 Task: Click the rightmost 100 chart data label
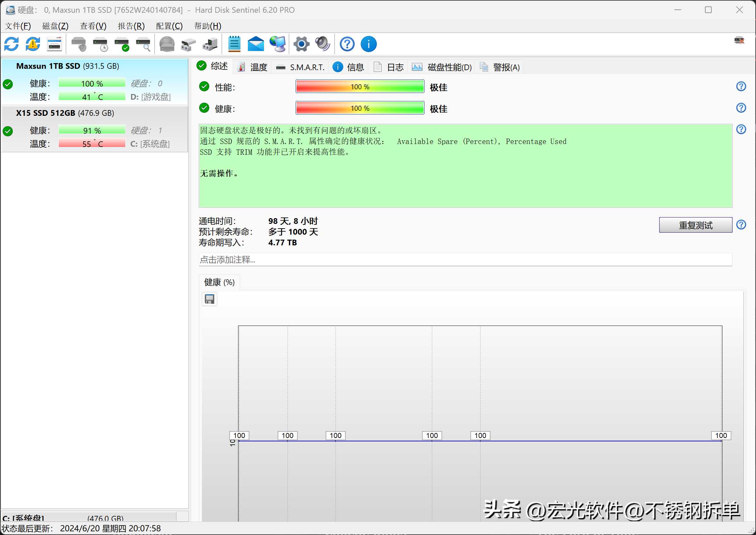[x=721, y=435]
